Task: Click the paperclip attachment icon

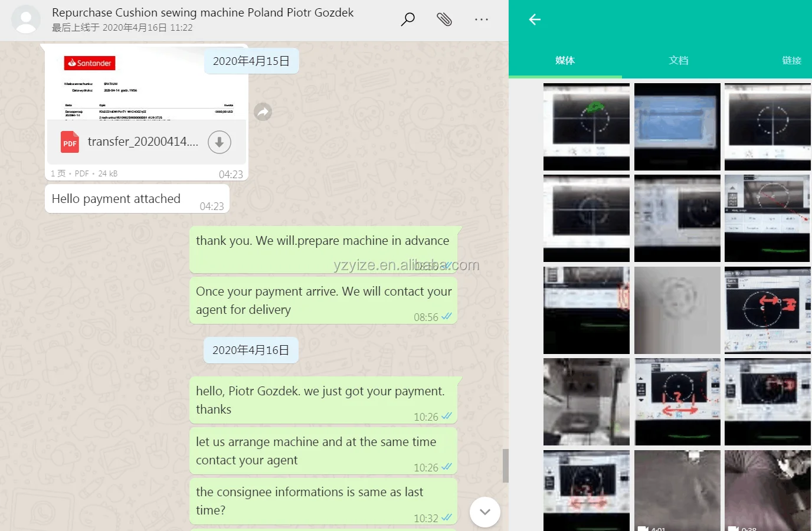Action: click(444, 19)
